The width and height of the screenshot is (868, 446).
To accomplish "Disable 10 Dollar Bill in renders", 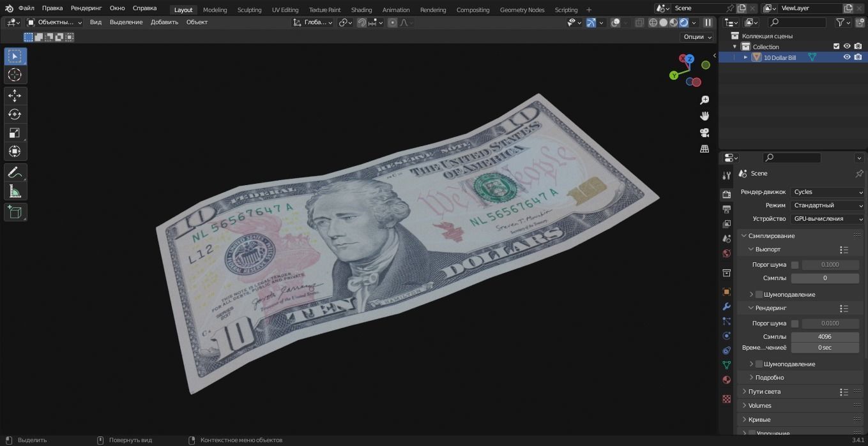I will point(858,57).
